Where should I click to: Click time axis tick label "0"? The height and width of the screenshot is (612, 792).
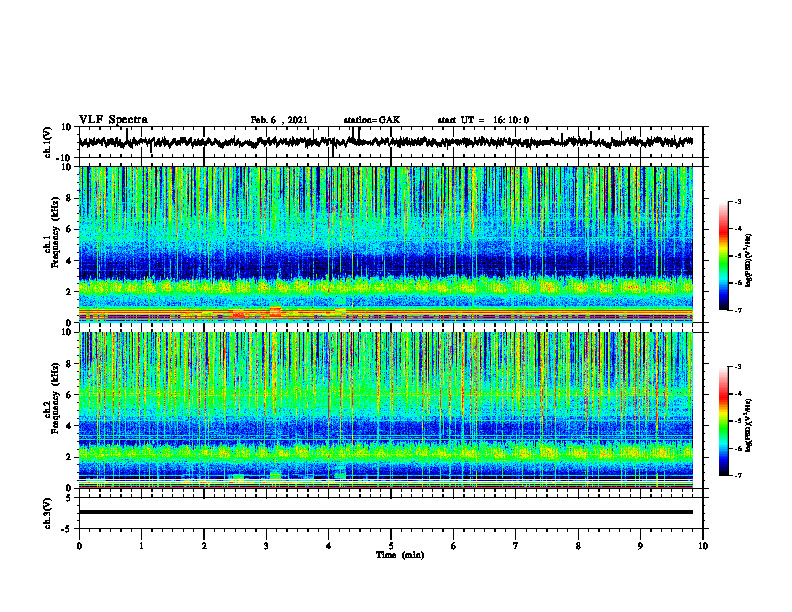(x=79, y=546)
